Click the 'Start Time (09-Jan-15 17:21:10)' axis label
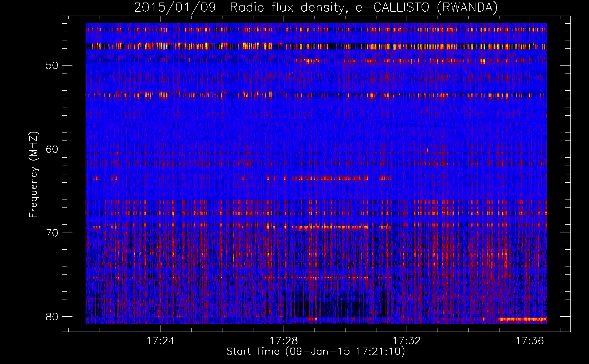The width and height of the screenshot is (589, 364). (316, 352)
